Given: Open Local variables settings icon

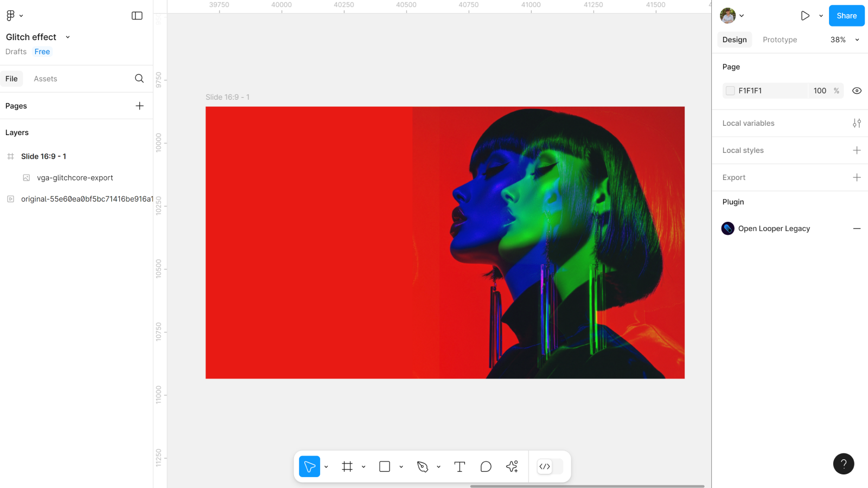Looking at the screenshot, I should tap(857, 123).
